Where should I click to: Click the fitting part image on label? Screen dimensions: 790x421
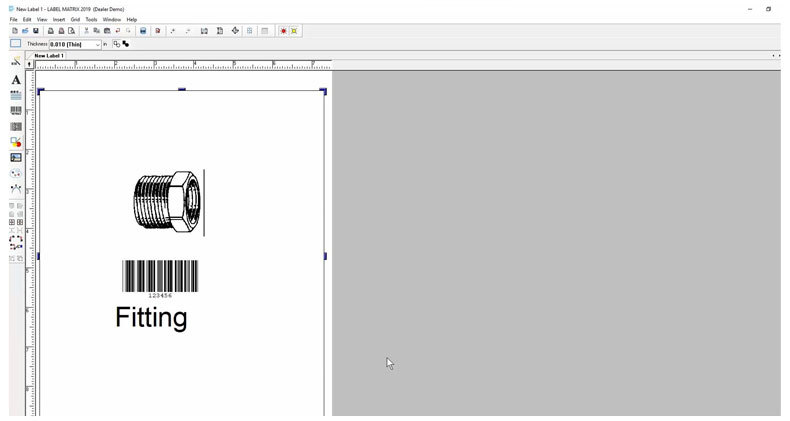pyautogui.click(x=167, y=201)
